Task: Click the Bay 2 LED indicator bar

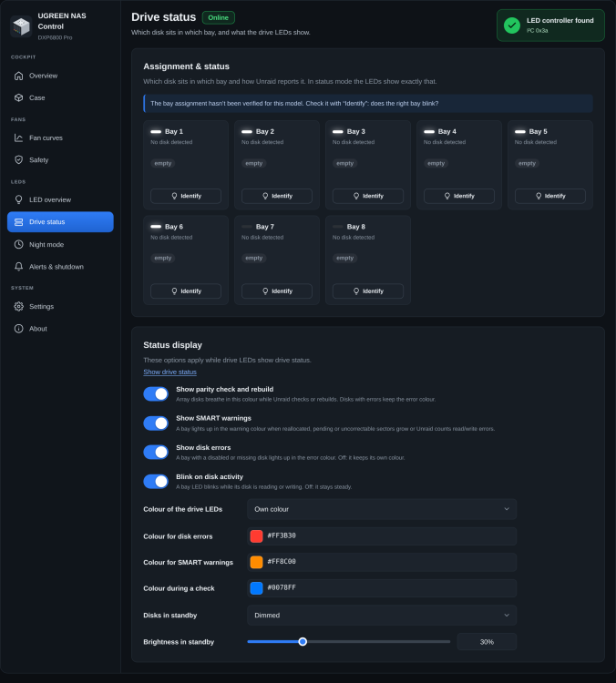Action: point(247,131)
